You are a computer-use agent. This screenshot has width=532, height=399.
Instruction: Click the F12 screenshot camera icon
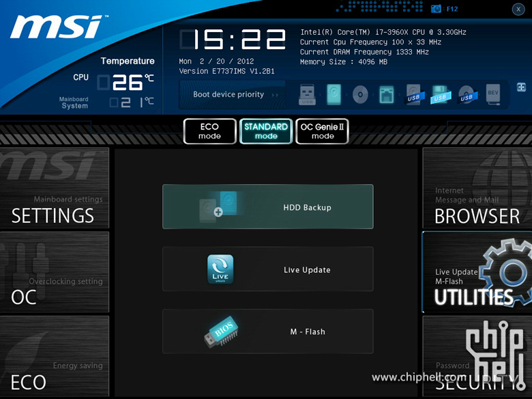tap(436, 9)
